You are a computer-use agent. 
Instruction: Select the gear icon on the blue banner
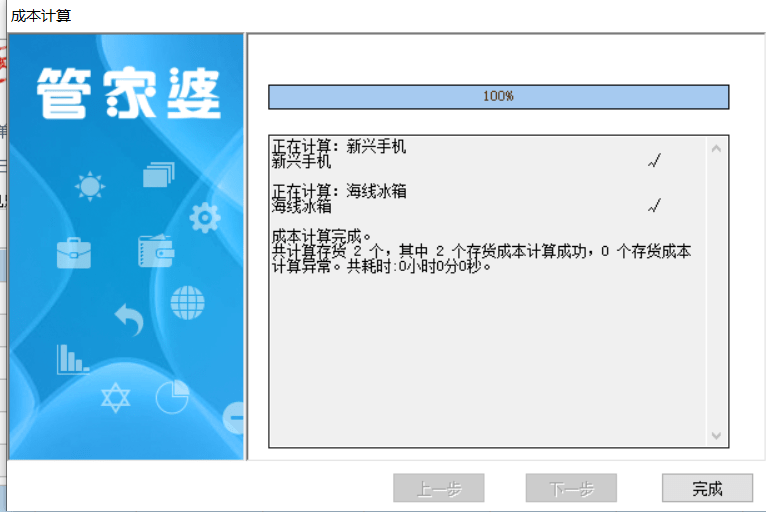[205, 217]
